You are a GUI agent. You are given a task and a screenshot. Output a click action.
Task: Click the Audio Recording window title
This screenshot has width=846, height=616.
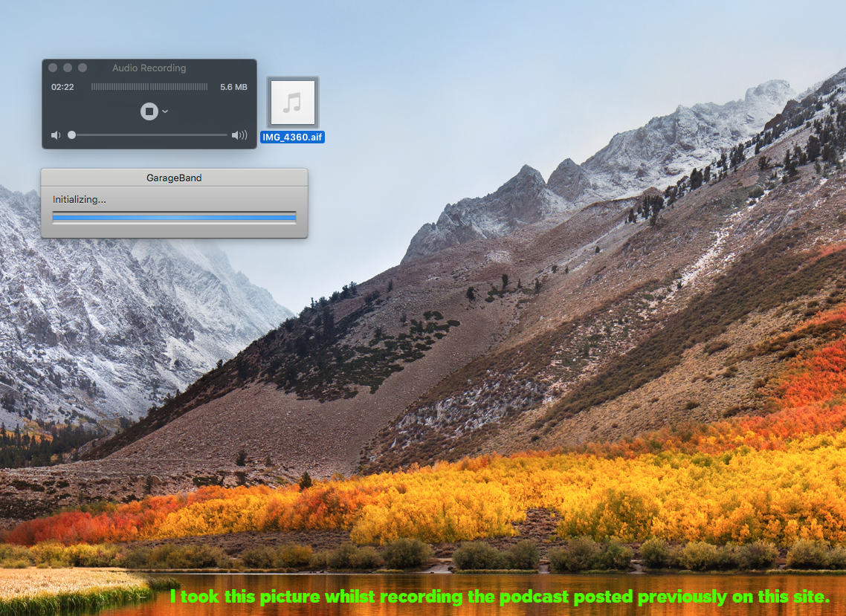149,68
